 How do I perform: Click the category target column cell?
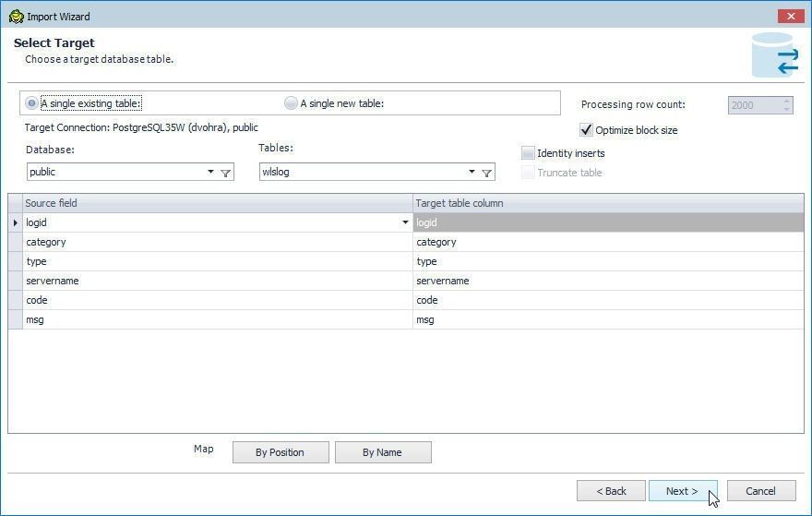[x=608, y=242]
